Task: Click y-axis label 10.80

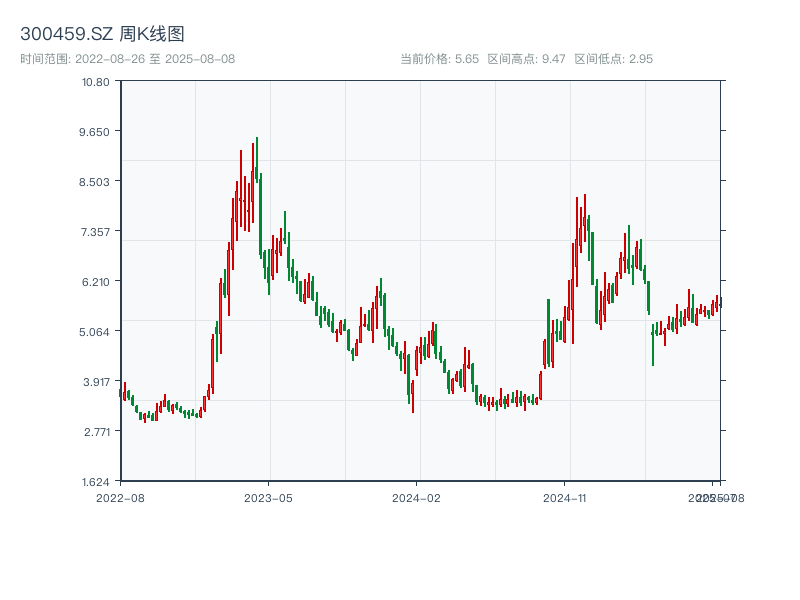Action: click(x=95, y=82)
